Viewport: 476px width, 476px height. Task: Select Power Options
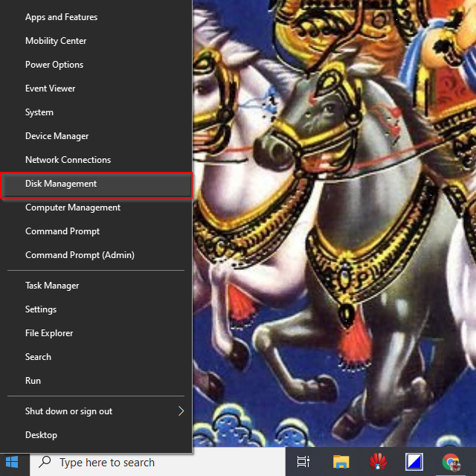[96, 65]
